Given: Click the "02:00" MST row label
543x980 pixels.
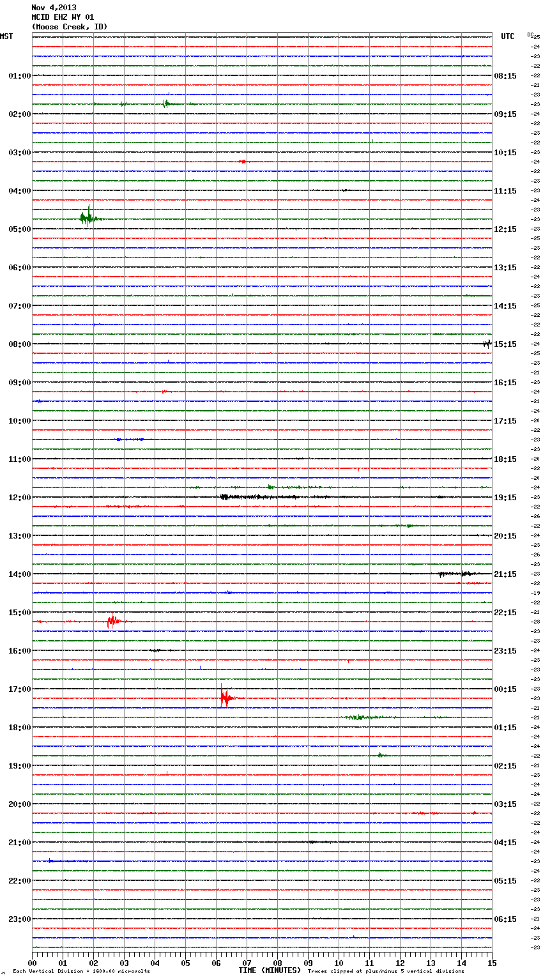Looking at the screenshot, I should point(20,114).
